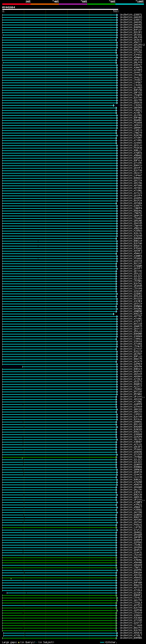
Task: Open hit UniRef100_C0PHI0
Action: click(x=131, y=414)
